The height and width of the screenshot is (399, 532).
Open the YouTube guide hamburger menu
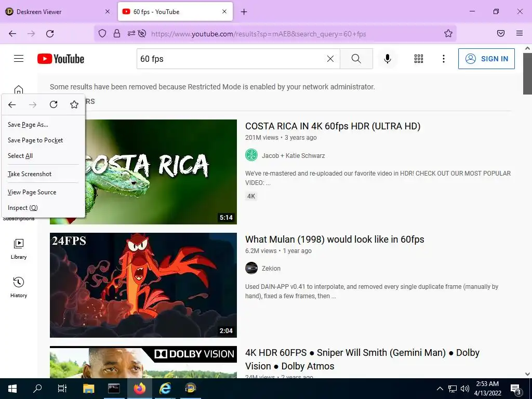[x=19, y=59]
